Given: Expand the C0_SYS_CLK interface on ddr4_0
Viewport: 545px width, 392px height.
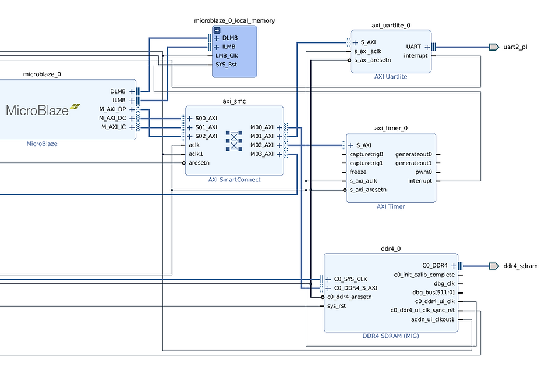Looking at the screenshot, I should click(x=328, y=279).
